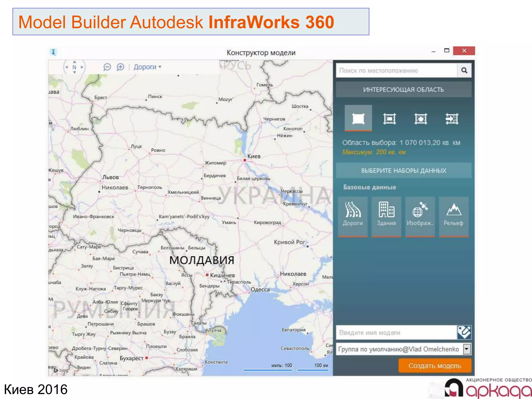The height and width of the screenshot is (399, 532).
Task: Click the Одесса city label on map
Action: (x=260, y=289)
